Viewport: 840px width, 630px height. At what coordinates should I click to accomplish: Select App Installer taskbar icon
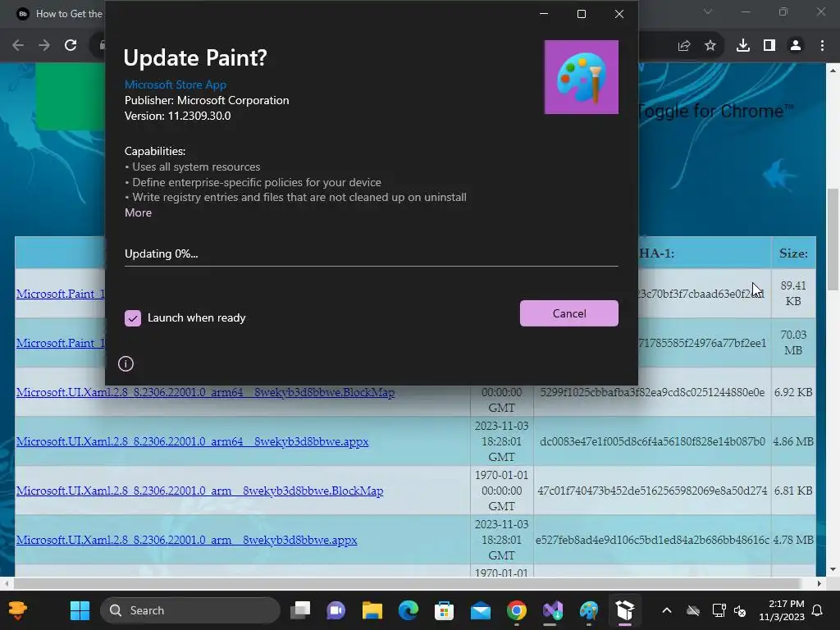point(624,610)
